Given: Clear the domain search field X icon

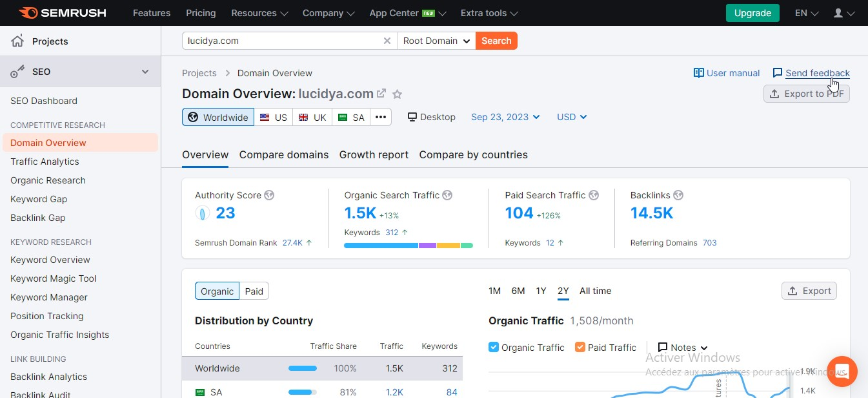Looking at the screenshot, I should coord(387,41).
